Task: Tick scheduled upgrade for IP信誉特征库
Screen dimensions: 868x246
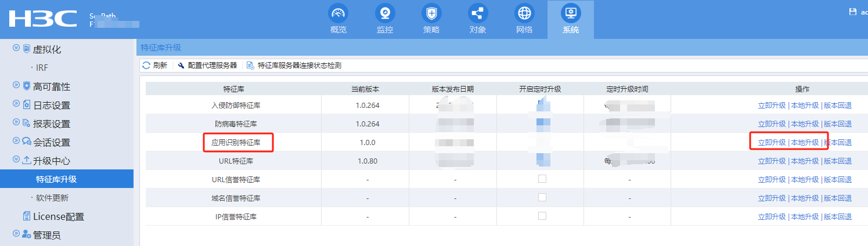Action: [x=542, y=216]
